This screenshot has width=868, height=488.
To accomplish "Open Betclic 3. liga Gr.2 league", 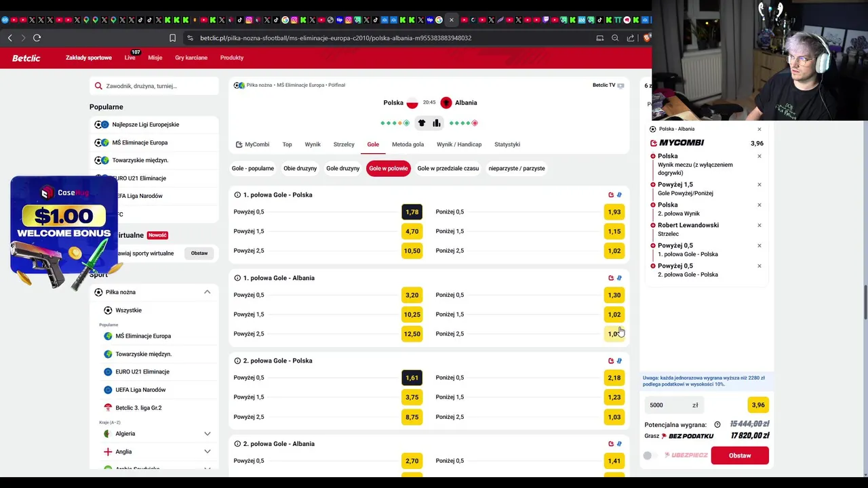I will (x=155, y=408).
